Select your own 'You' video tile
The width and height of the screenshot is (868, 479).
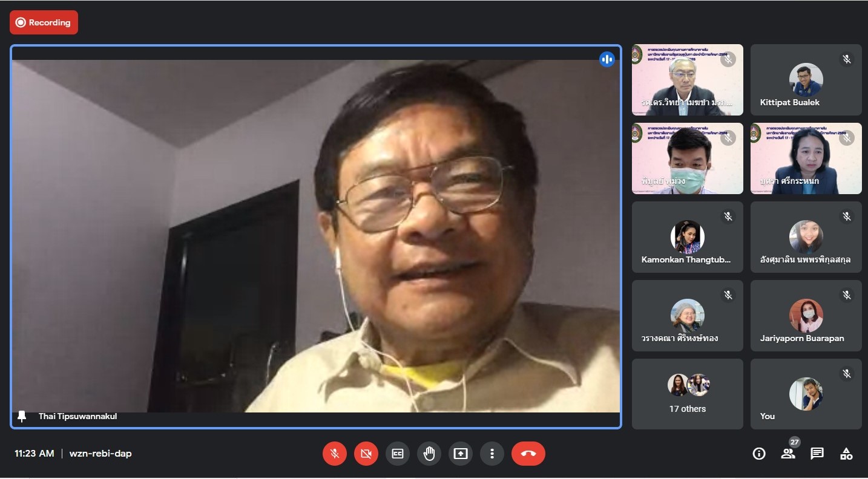coord(806,394)
